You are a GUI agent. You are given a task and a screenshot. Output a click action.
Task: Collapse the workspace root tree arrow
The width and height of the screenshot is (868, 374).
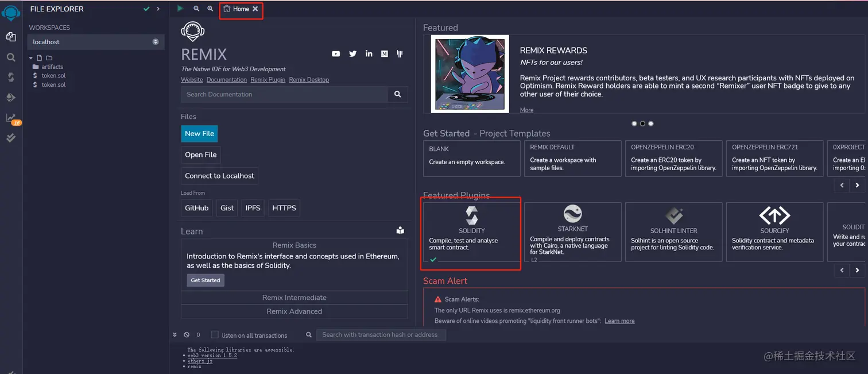(31, 58)
